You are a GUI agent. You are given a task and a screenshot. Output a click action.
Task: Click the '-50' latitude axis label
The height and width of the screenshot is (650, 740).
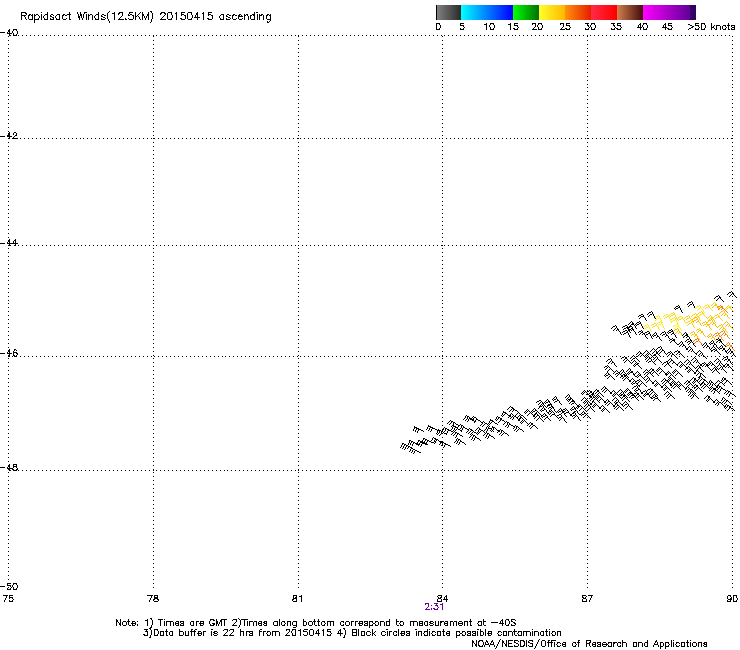coord(9,586)
